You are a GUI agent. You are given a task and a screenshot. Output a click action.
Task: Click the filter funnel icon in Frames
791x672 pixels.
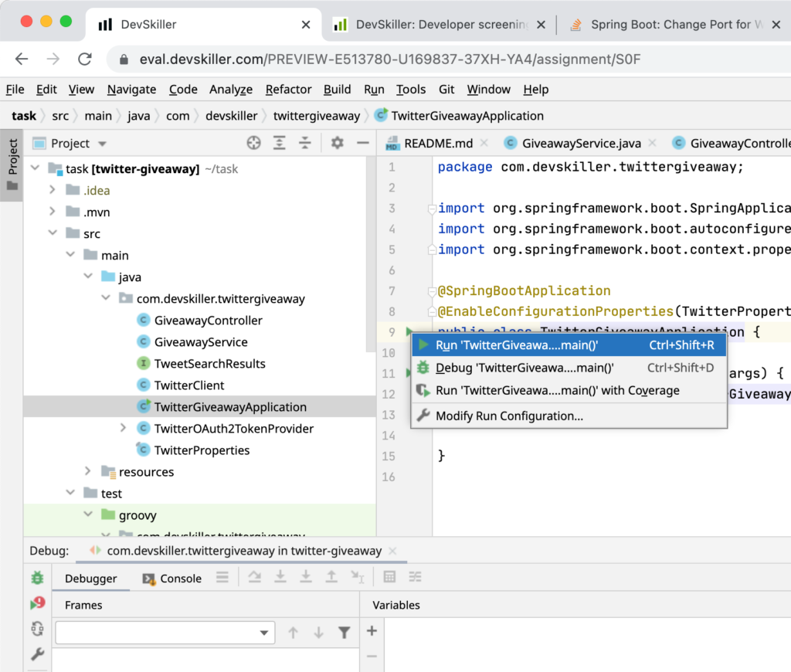point(345,633)
